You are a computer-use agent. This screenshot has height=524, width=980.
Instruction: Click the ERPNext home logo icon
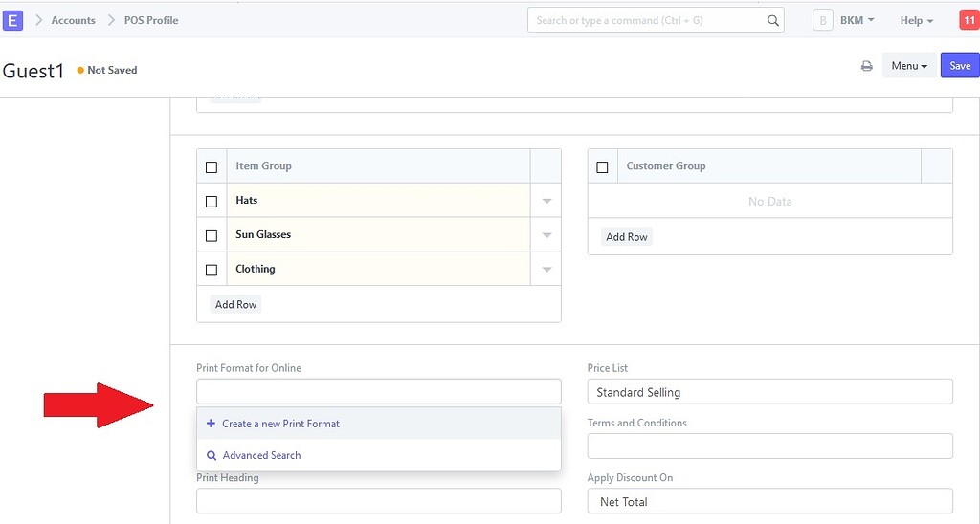pos(13,20)
